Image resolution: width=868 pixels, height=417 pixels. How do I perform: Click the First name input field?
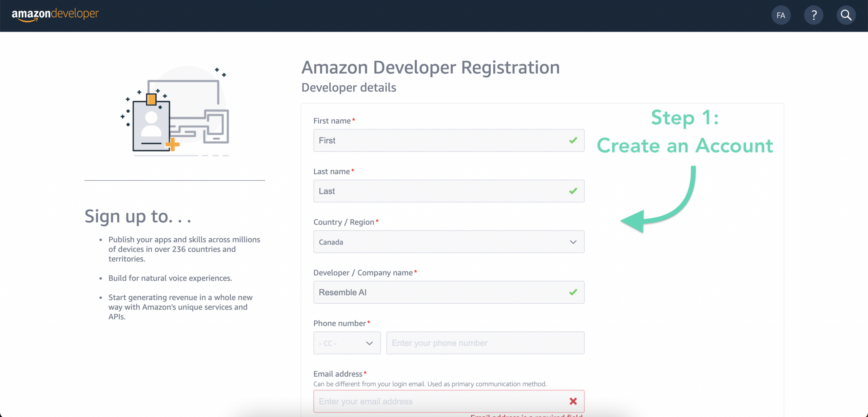(449, 140)
